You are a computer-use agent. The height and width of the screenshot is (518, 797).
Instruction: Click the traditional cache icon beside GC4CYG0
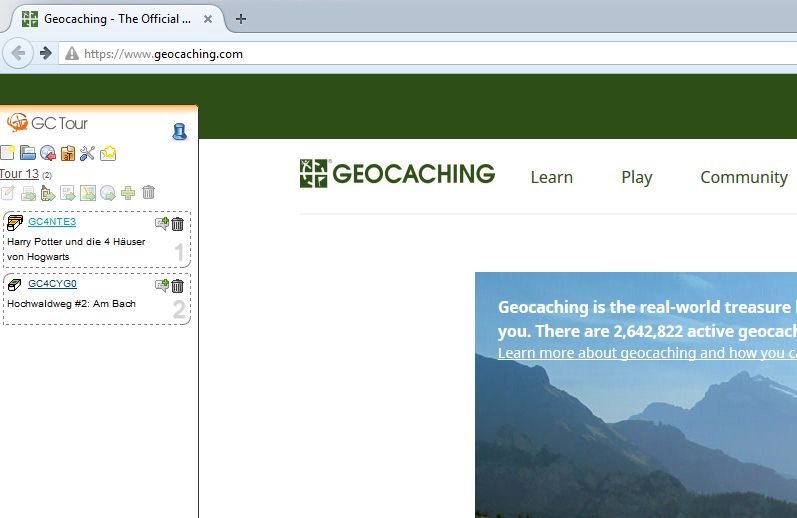pyautogui.click(x=15, y=285)
